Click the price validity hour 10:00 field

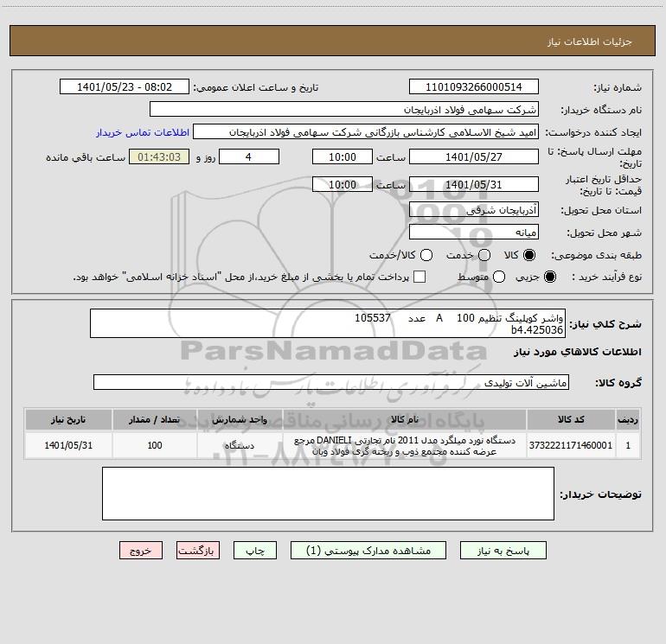343,184
